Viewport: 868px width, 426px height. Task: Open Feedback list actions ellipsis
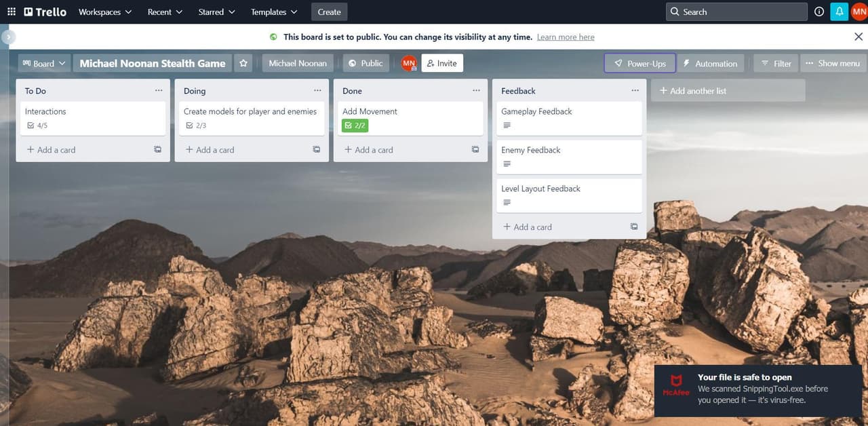(x=635, y=90)
